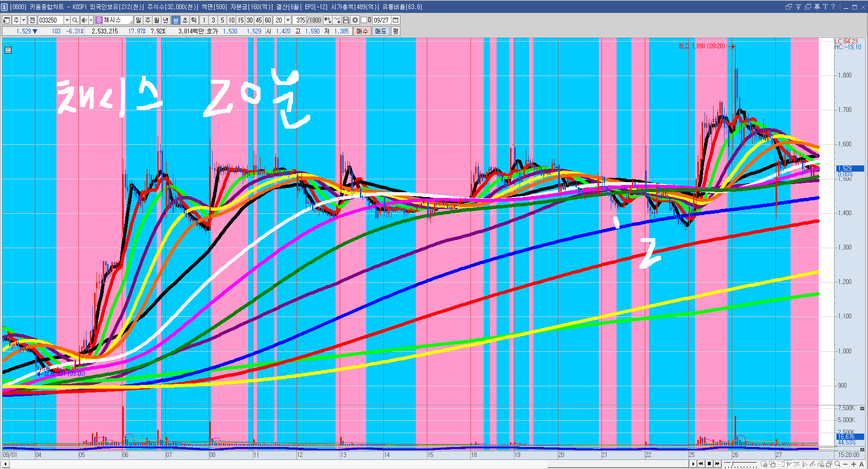
Task: Click the zoom in plus icon
Action: (x=854, y=464)
